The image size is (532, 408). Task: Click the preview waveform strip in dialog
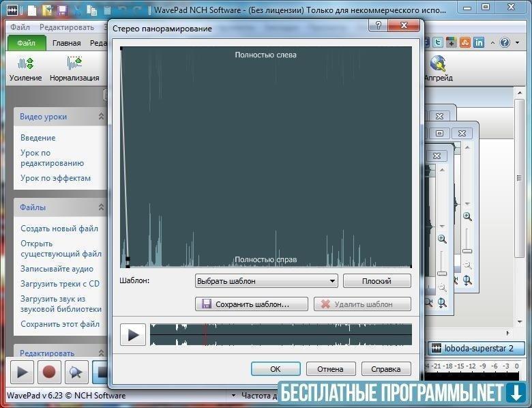pos(281,335)
